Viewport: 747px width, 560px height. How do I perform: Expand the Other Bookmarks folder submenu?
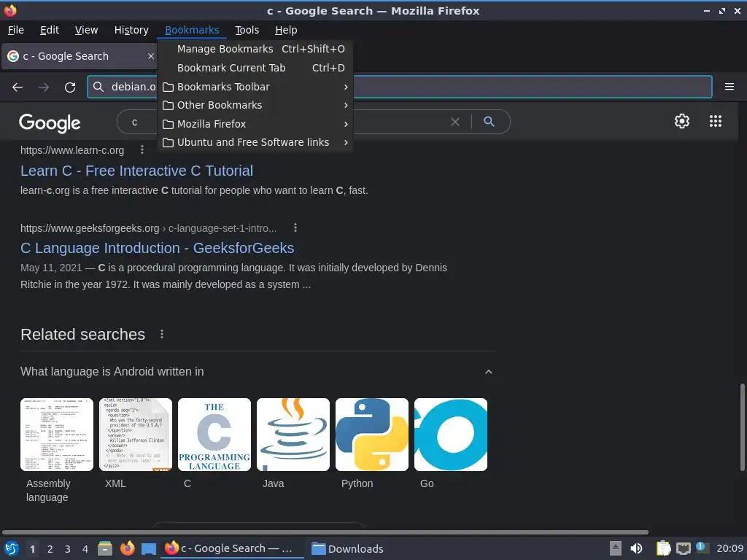(x=255, y=105)
